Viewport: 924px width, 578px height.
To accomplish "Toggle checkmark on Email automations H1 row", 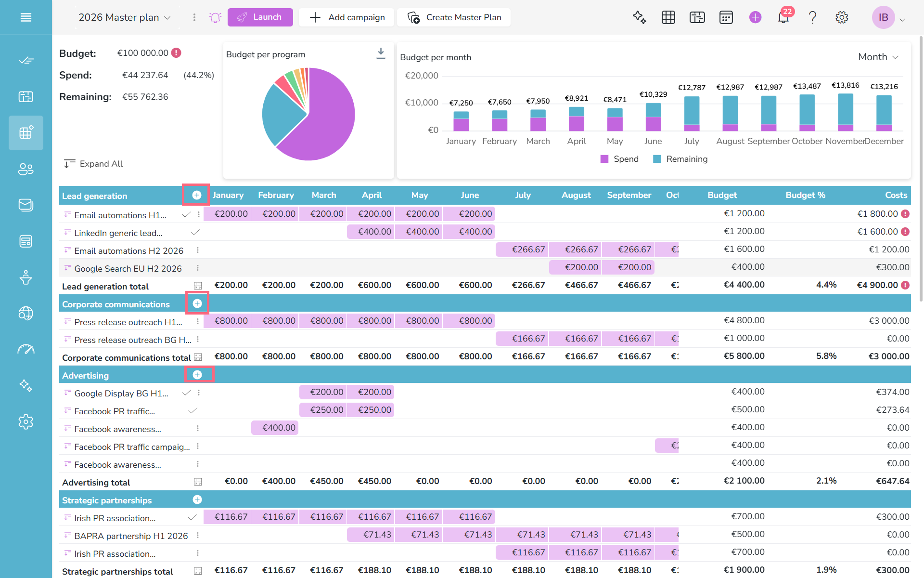I will point(187,215).
